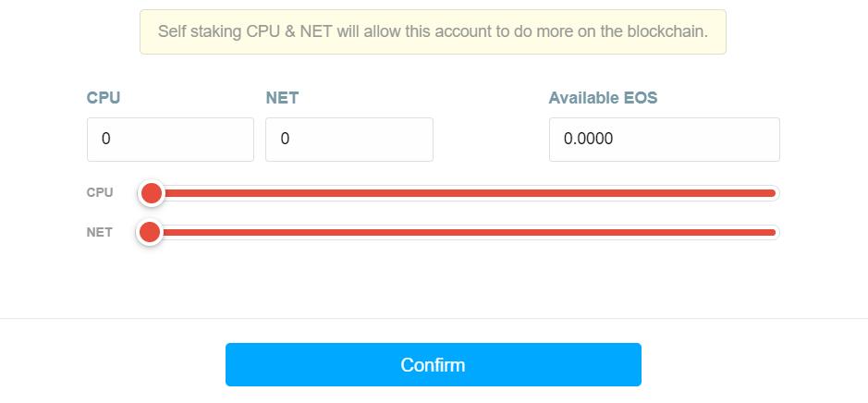The width and height of the screenshot is (868, 403).
Task: Click the 'Available EOS' heading
Action: click(x=603, y=98)
